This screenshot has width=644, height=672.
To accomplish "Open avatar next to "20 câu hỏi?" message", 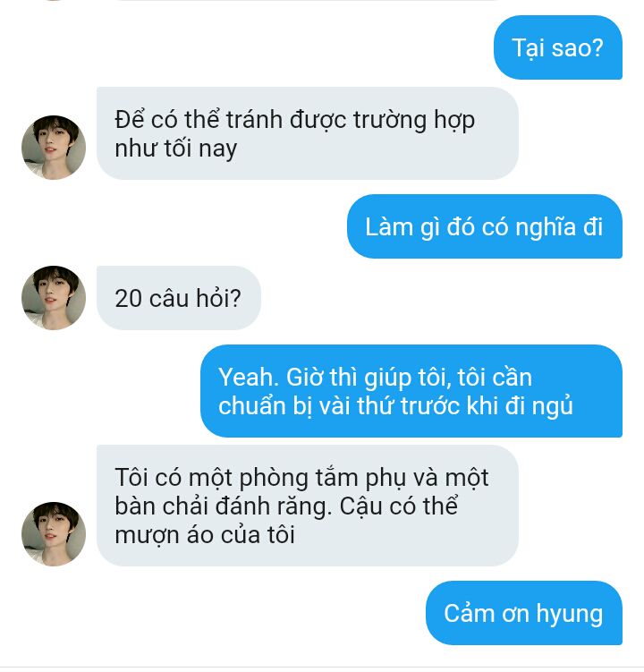I will pyautogui.click(x=54, y=298).
